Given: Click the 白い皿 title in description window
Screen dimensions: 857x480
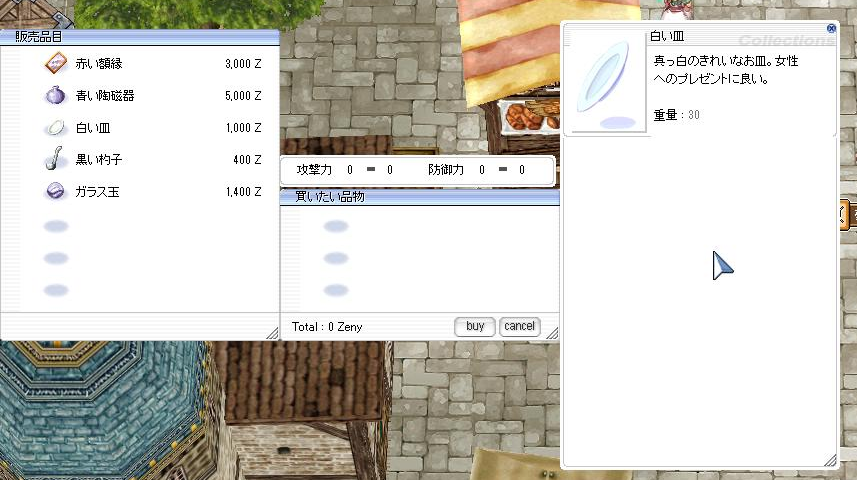Looking at the screenshot, I should tap(667, 37).
